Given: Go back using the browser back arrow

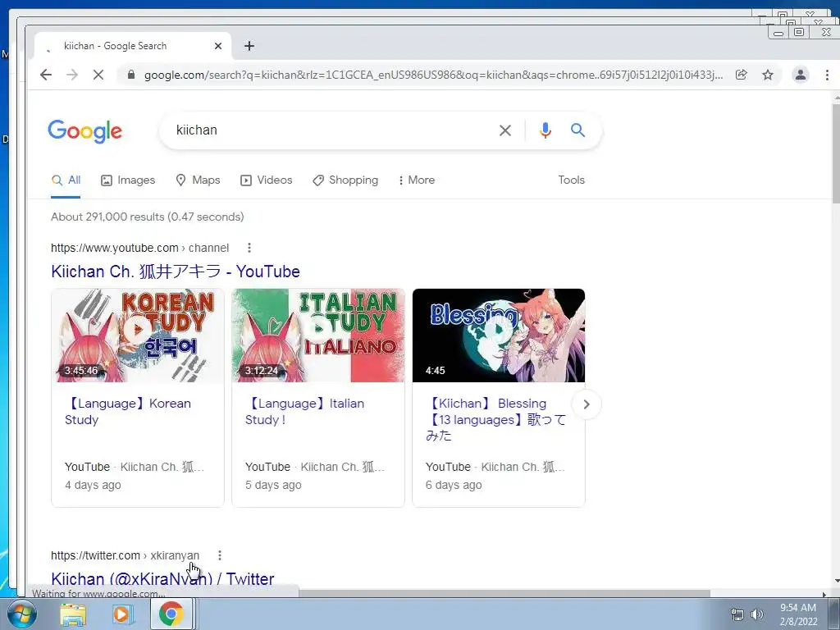Looking at the screenshot, I should point(46,75).
